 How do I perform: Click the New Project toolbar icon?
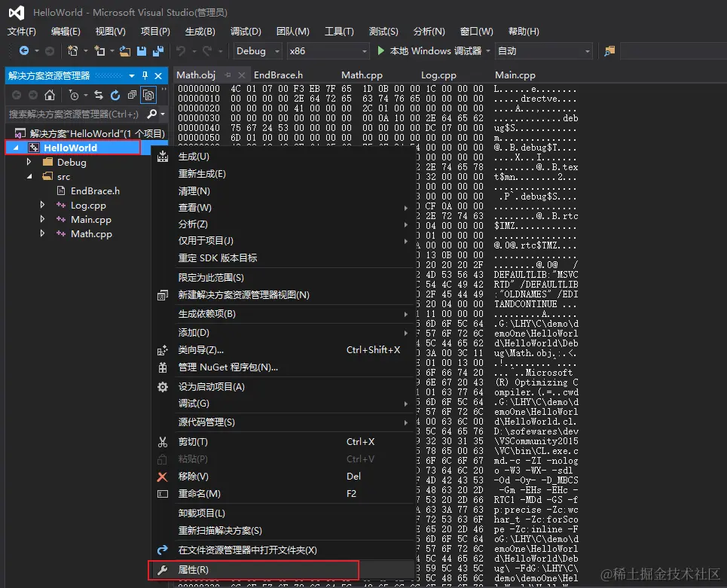click(x=73, y=51)
